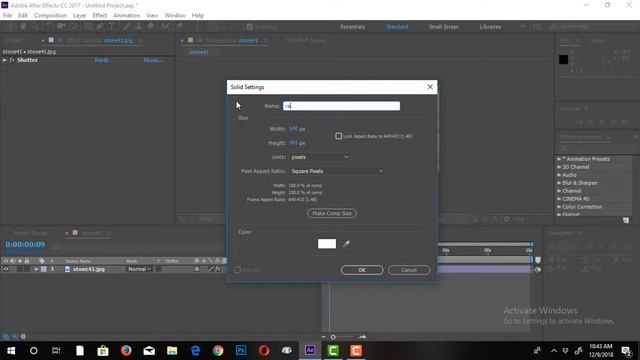This screenshot has height=360, width=640.
Task: Select the Hand tool in toolbar
Action: (23, 27)
